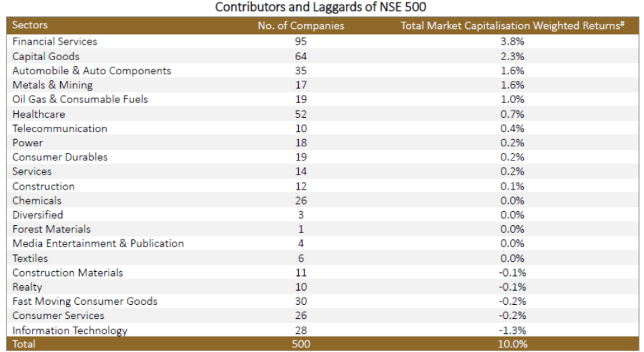Click the value 4 for Media Entertainment

tap(300, 244)
